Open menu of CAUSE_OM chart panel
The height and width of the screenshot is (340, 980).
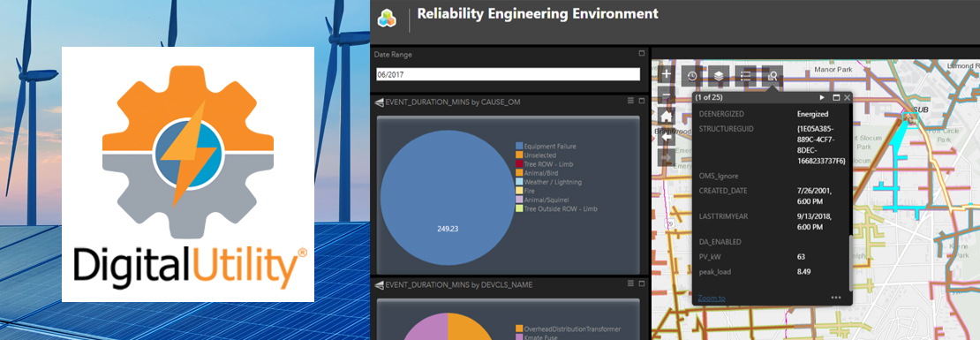[630, 102]
